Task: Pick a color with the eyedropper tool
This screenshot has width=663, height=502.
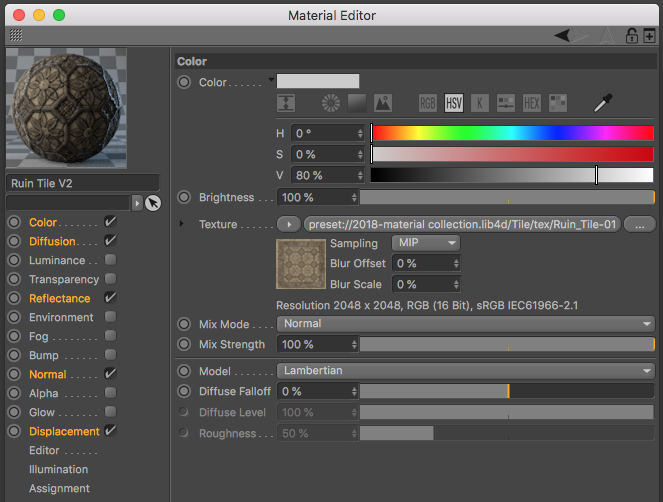Action: [x=602, y=103]
